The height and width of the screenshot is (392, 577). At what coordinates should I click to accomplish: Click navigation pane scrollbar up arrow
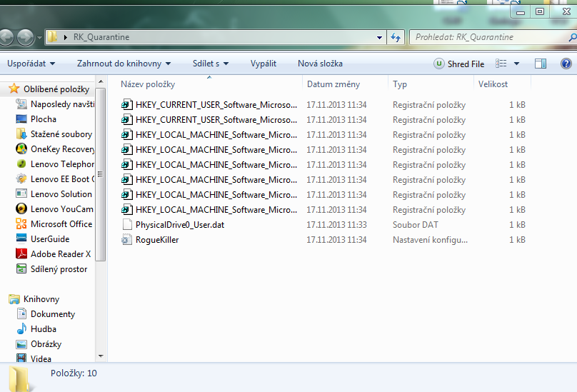pos(101,81)
